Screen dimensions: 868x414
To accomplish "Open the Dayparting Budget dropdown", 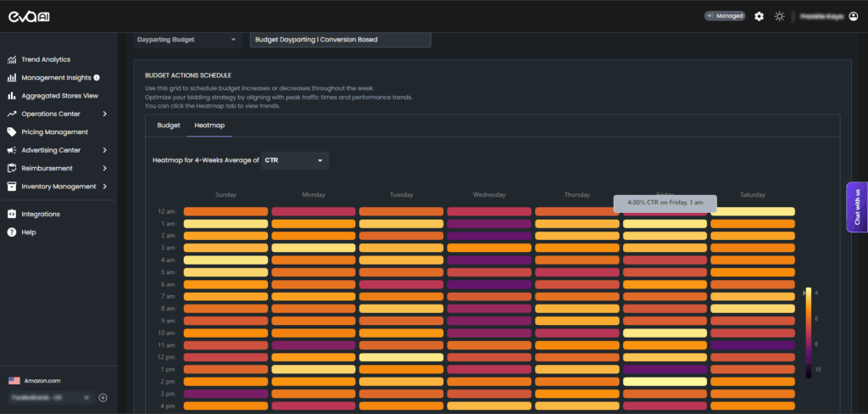I will point(187,39).
